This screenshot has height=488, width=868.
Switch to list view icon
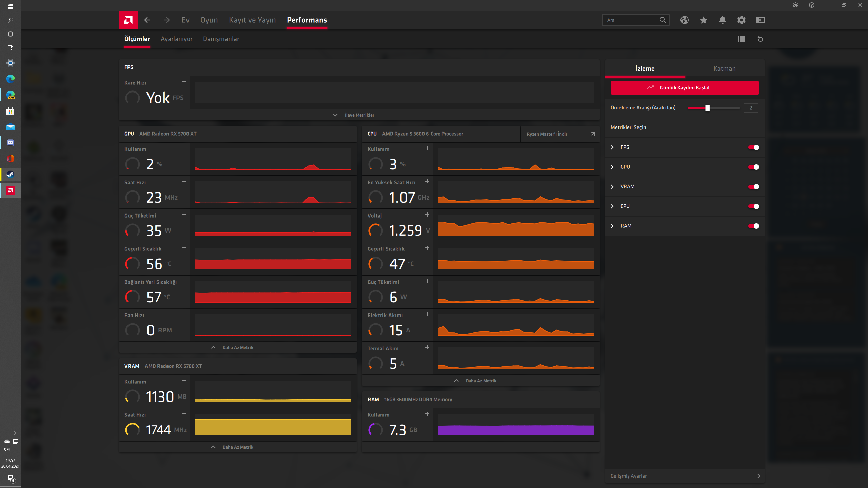742,39
